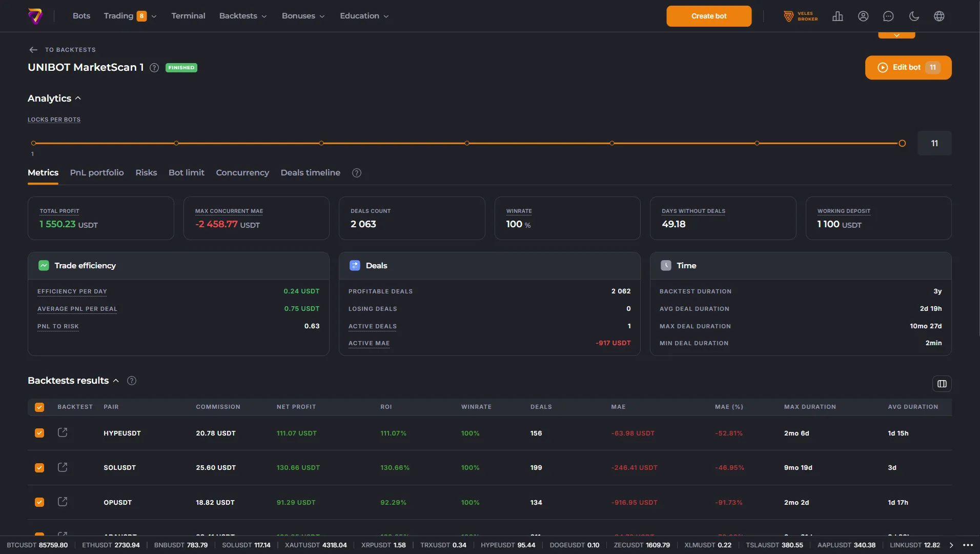
Task: Uncheck the OPUSDT row checkbox
Action: pyautogui.click(x=39, y=502)
